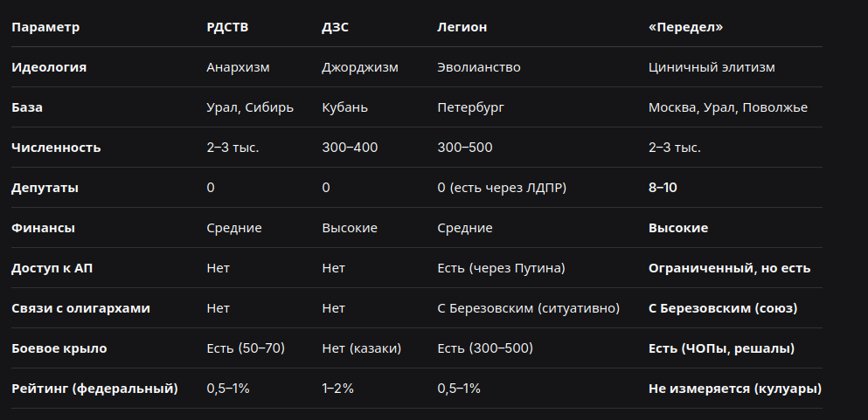This screenshot has height=420, width=868.
Task: Select the Циничный элитизм cell
Action: tap(712, 67)
